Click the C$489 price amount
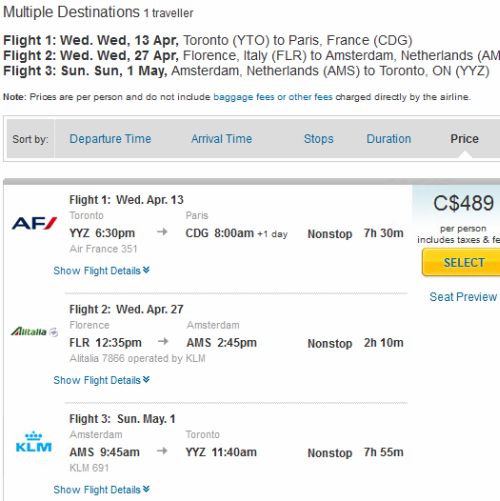500x501 pixels. point(463,203)
